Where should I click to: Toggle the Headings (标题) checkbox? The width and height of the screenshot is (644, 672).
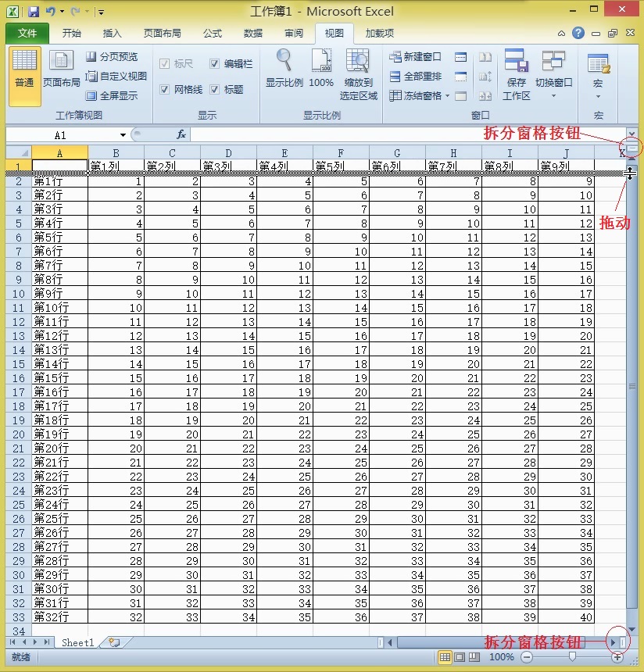(x=214, y=89)
